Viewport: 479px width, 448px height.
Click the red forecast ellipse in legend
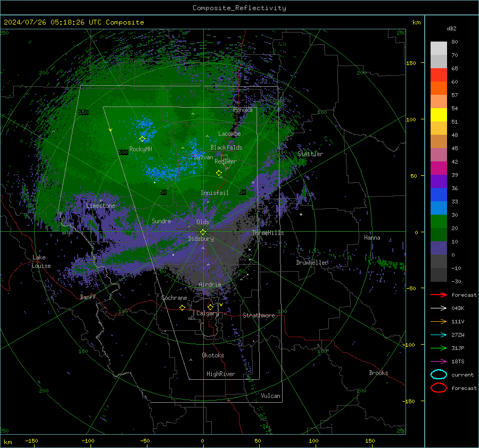tap(439, 388)
